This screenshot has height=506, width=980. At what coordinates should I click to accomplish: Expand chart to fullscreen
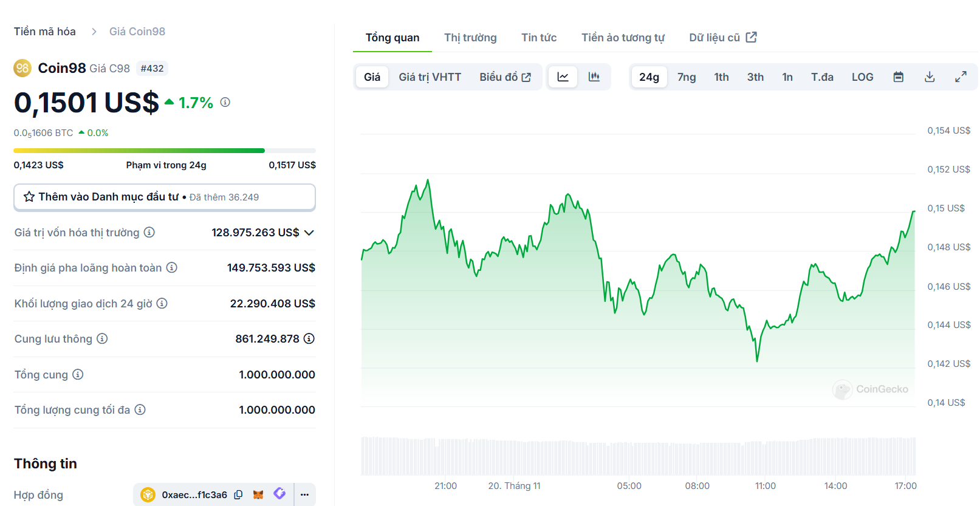click(961, 77)
